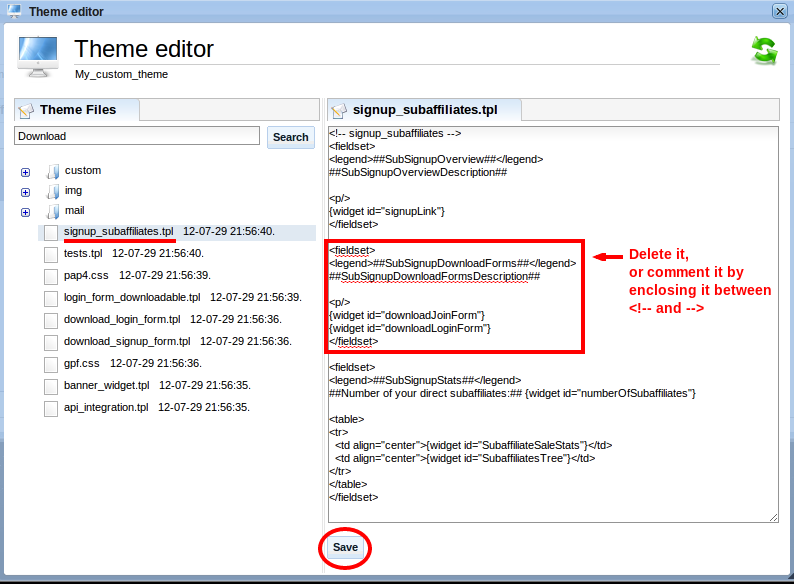Click the downloadLoginForm widget line in code

click(410, 329)
